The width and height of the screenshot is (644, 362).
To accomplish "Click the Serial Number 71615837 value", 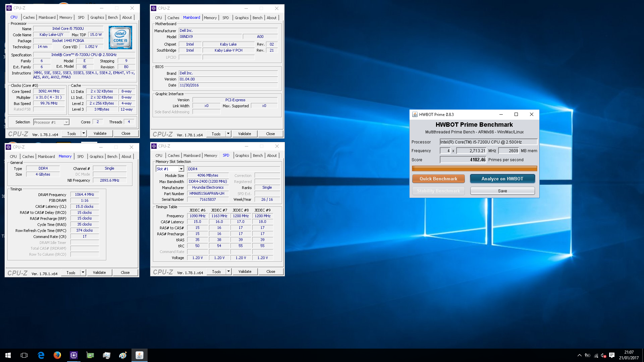I will click(x=208, y=199).
